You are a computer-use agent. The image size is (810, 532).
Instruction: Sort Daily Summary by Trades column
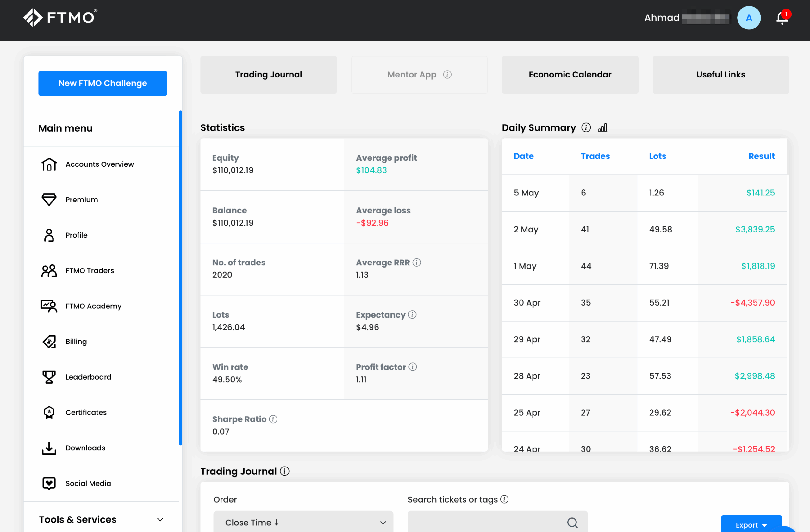point(595,156)
